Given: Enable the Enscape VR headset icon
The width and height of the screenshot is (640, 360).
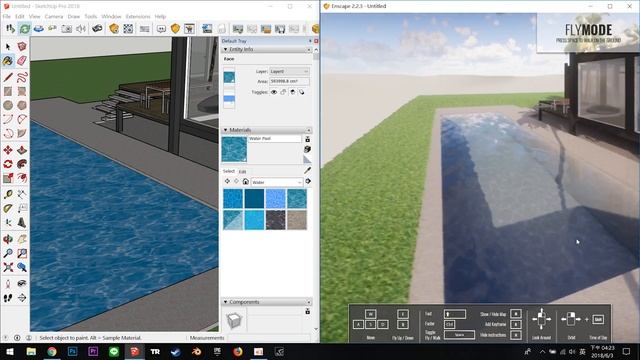Looking at the screenshot, I should click(97, 29).
